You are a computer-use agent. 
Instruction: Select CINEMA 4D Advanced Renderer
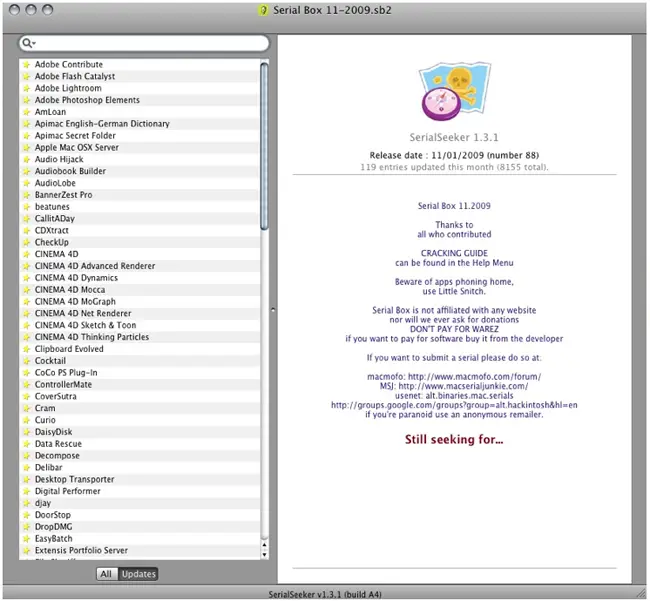[x=140, y=266]
